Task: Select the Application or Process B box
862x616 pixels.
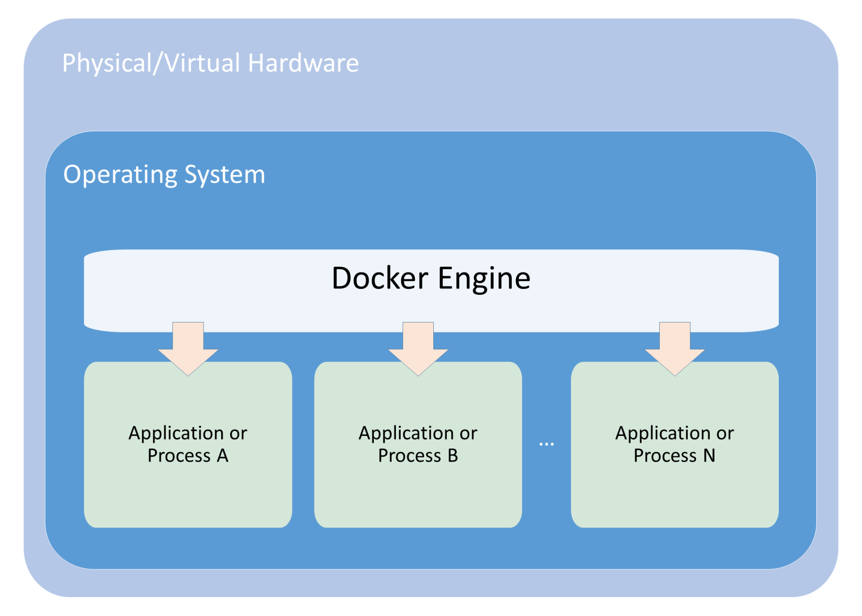Action: click(x=418, y=444)
